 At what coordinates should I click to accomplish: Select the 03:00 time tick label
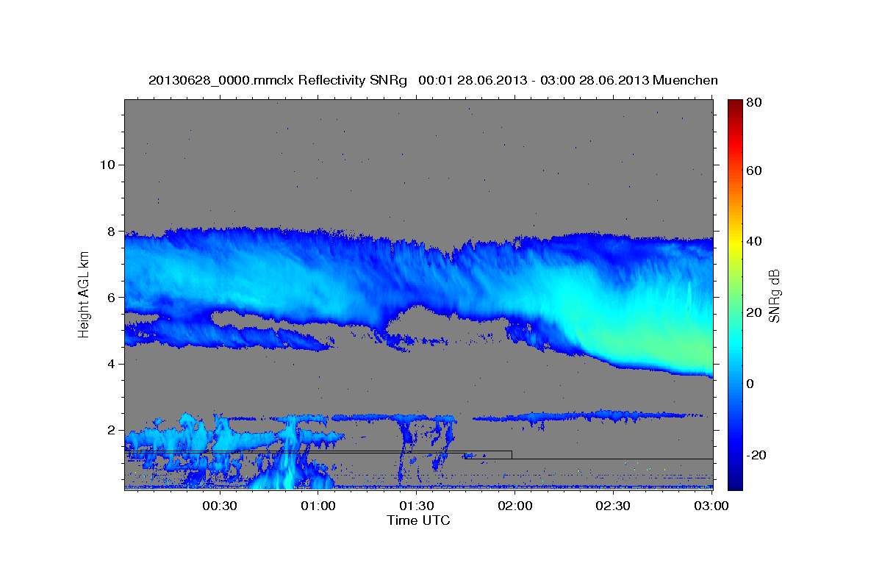[711, 506]
